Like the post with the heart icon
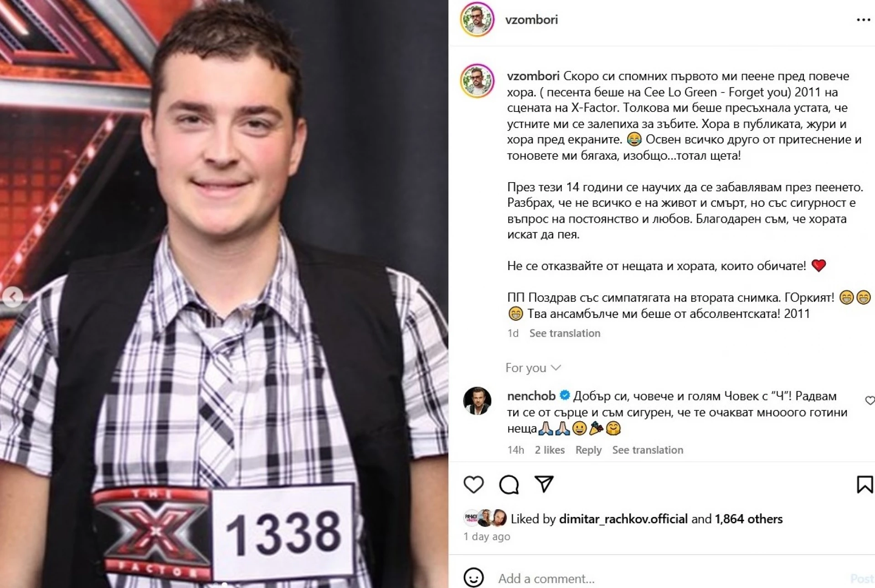Screen dimensions: 875x588 (x=474, y=484)
